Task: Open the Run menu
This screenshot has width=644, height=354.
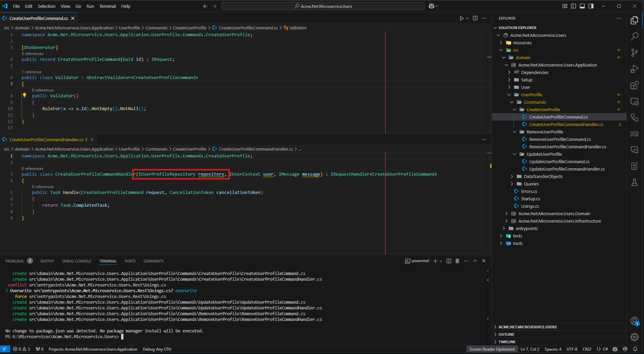Action: coord(90,6)
